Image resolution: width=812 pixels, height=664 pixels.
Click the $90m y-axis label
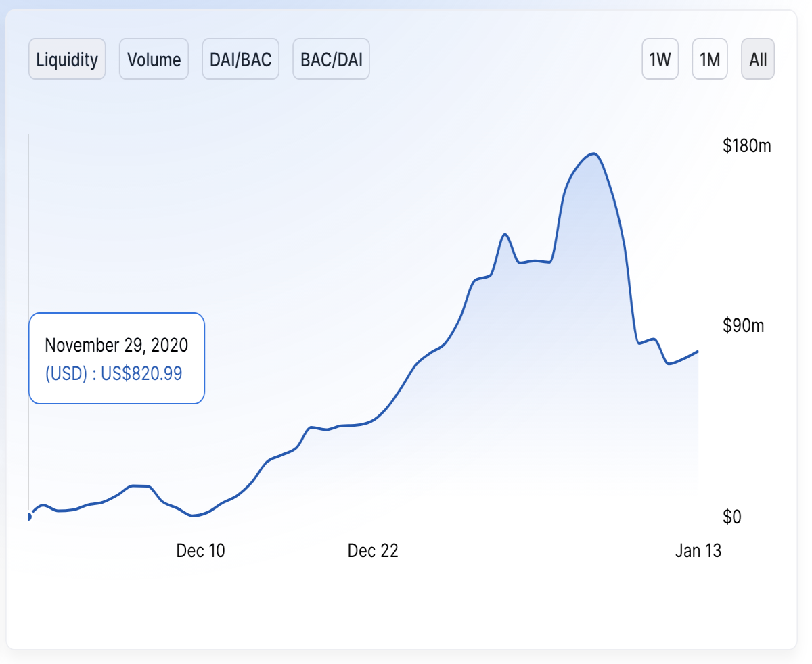click(x=743, y=326)
